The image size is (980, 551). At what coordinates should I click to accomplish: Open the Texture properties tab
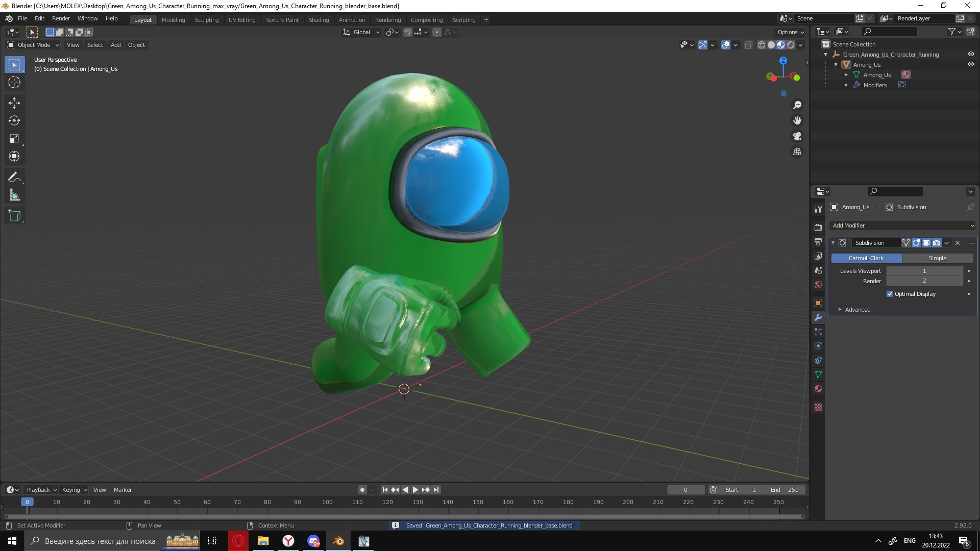pyautogui.click(x=818, y=407)
